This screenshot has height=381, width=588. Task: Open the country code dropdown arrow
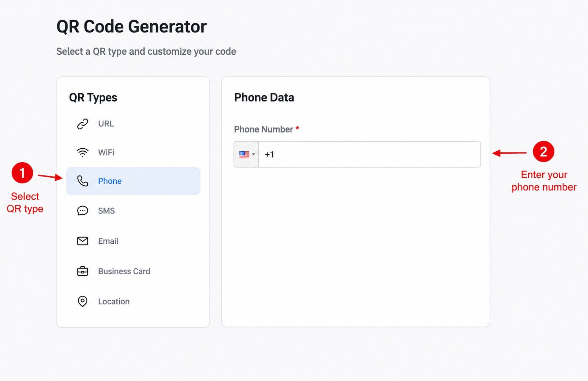coord(254,154)
